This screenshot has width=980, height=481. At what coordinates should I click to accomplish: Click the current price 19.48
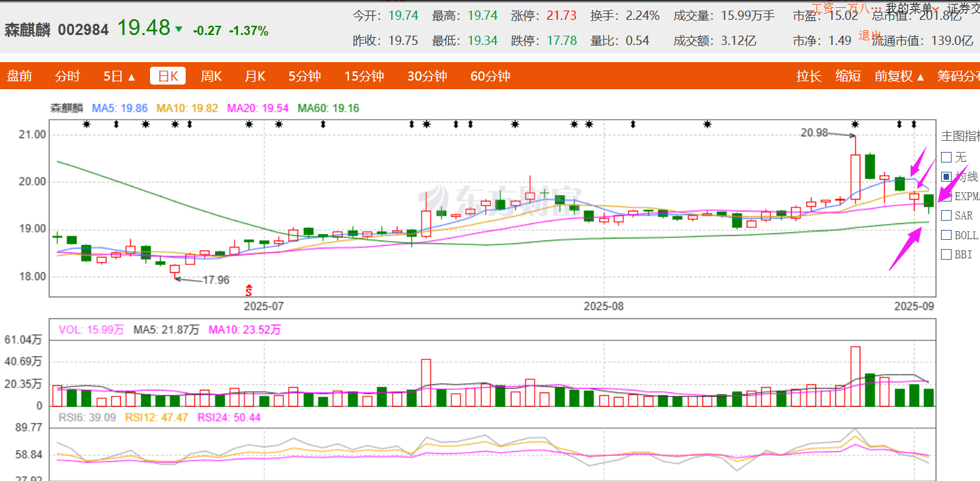point(144,28)
